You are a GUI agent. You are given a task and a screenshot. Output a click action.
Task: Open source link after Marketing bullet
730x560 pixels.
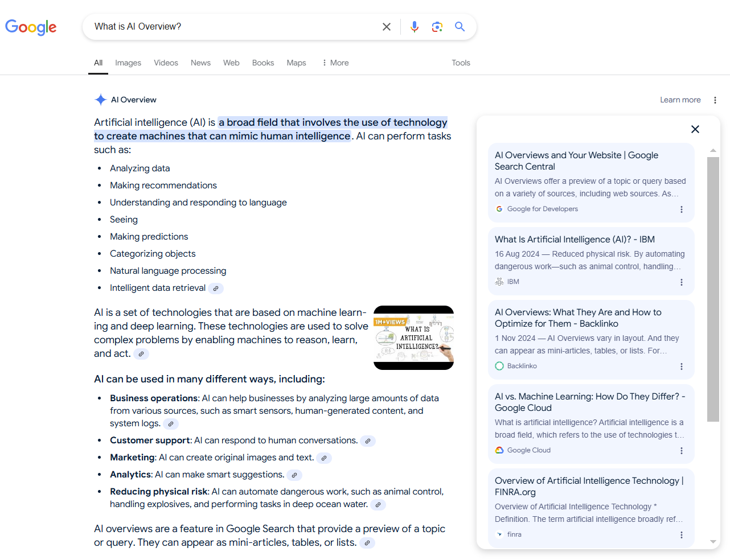click(324, 458)
